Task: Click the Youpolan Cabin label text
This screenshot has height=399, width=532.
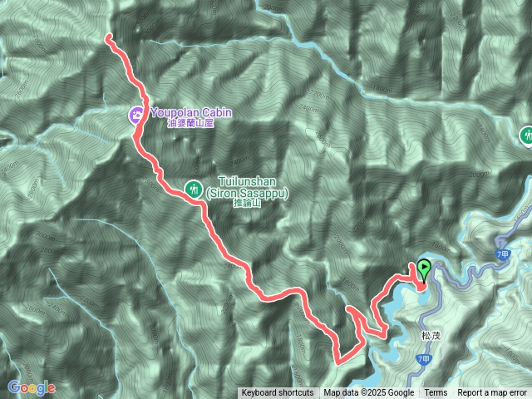Action: [191, 112]
